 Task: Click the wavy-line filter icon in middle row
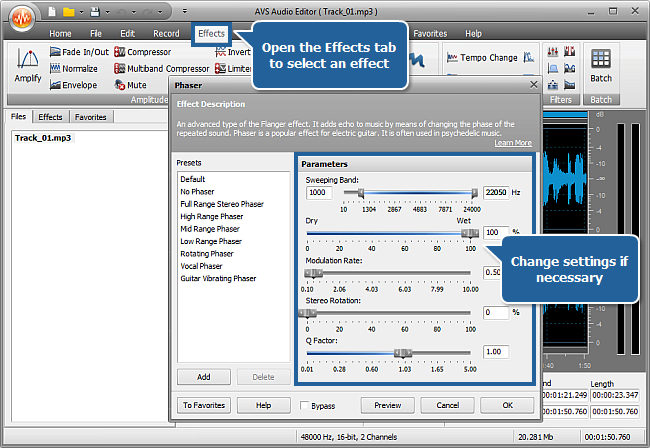click(570, 68)
